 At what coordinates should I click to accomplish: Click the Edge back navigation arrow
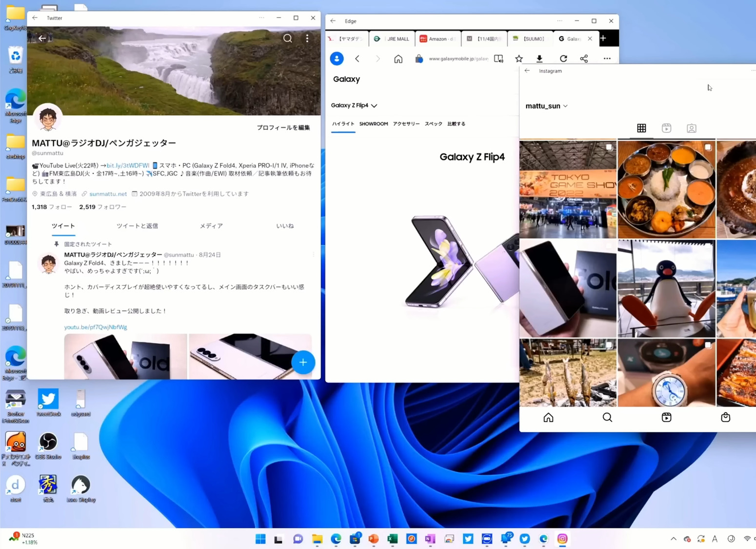pyautogui.click(x=358, y=59)
